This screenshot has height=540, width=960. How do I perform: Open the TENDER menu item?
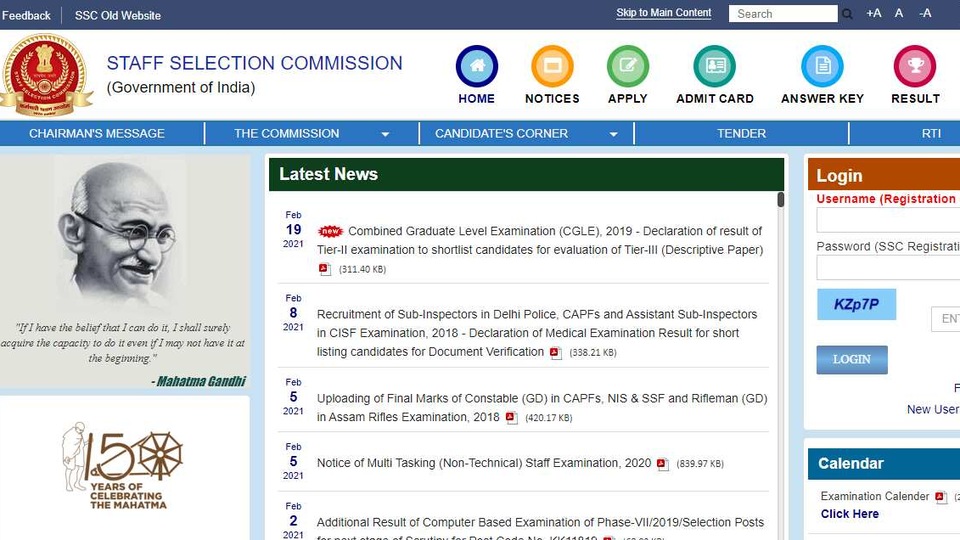(x=741, y=133)
